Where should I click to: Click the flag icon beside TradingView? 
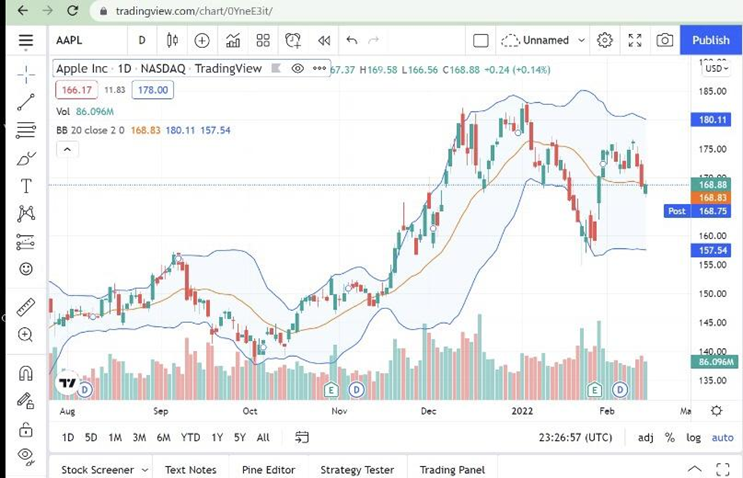click(x=276, y=69)
